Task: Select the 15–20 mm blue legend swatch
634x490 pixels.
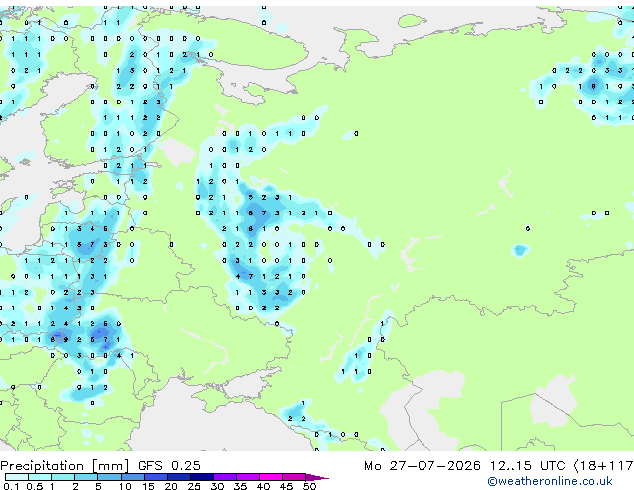Action: tap(156, 477)
